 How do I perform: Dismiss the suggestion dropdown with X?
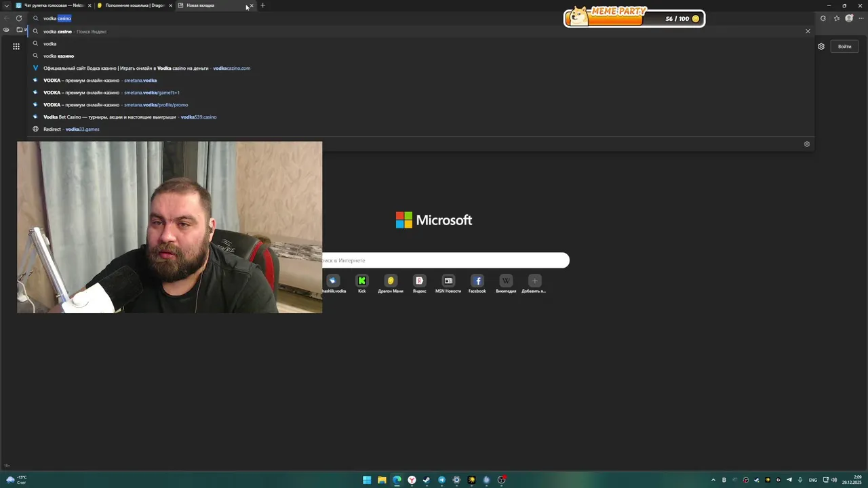808,31
